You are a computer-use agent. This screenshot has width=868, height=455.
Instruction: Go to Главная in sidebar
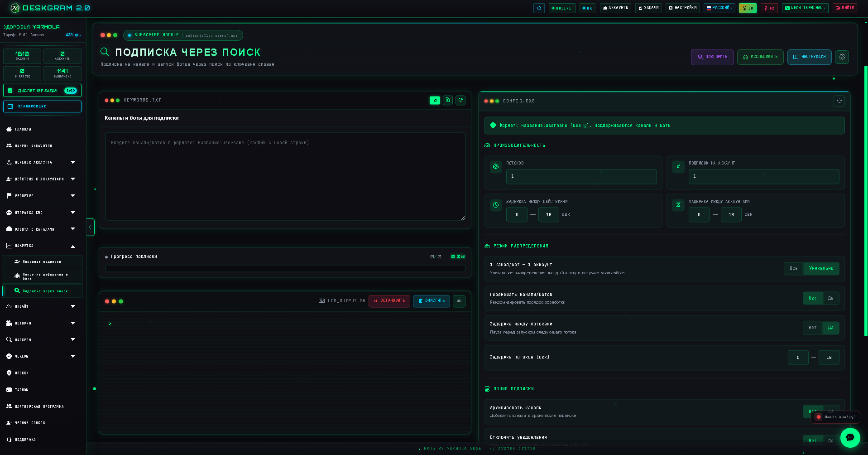coord(42,129)
